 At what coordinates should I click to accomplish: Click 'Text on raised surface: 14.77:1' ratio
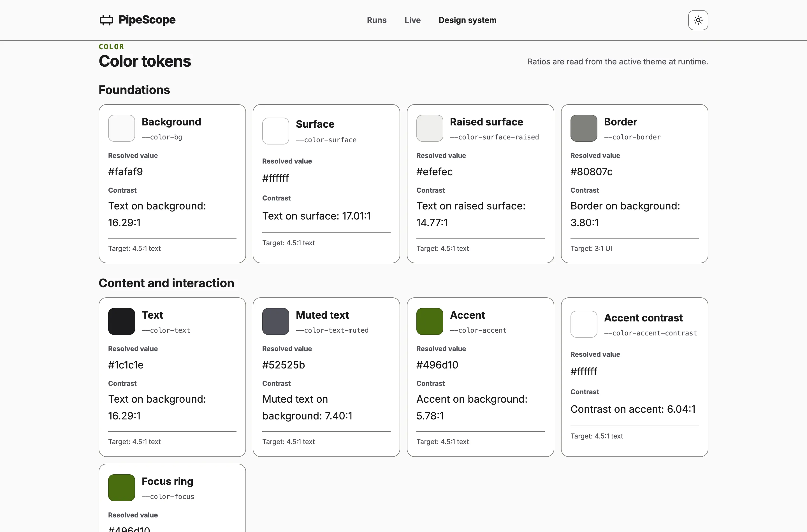(471, 214)
